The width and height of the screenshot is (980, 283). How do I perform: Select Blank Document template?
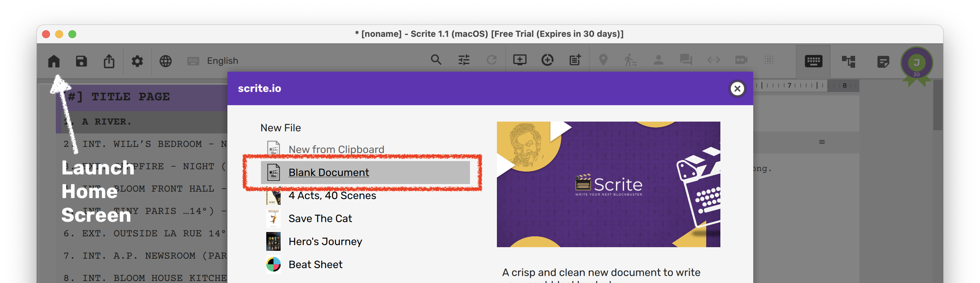click(328, 172)
